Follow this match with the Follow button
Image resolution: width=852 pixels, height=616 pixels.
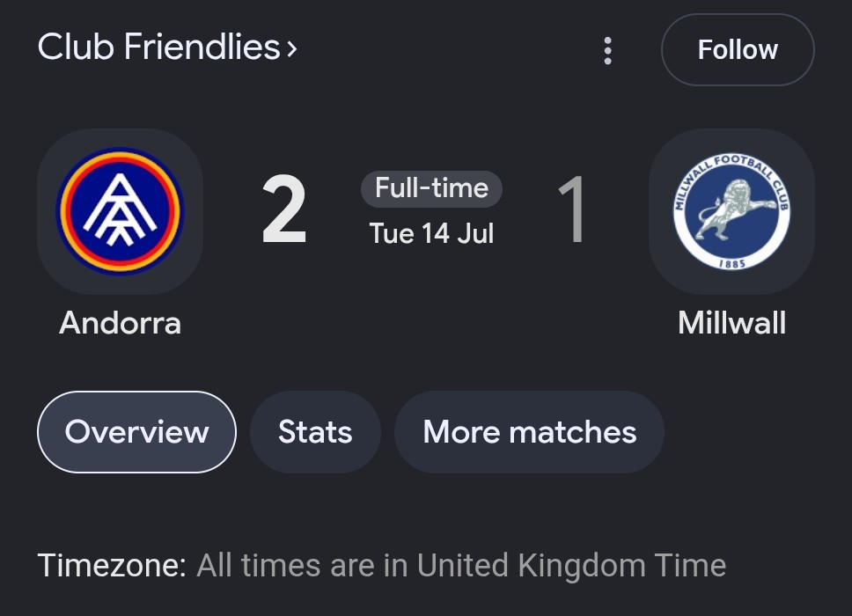coord(738,49)
